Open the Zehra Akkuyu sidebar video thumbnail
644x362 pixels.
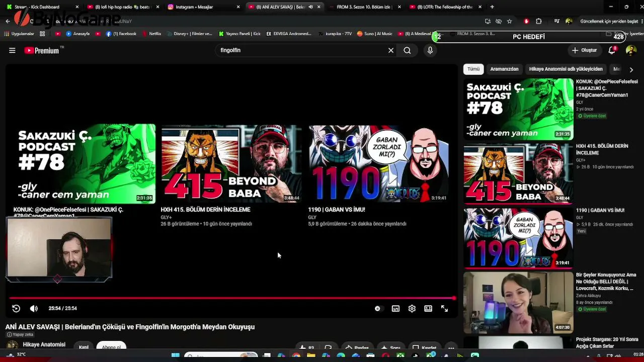click(x=518, y=303)
